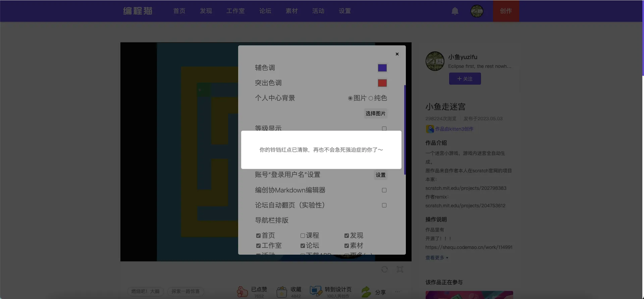Open the 小鱼yuzifu author name

tap(463, 57)
